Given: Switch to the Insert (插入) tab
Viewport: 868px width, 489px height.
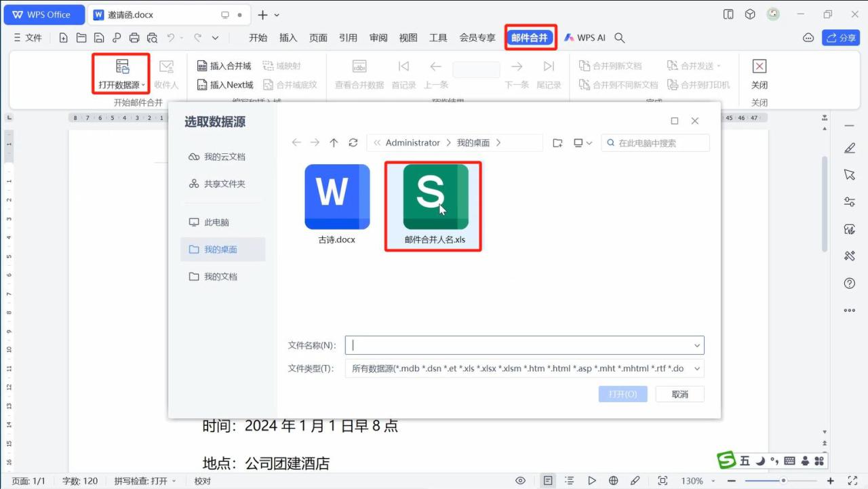Looking at the screenshot, I should click(x=288, y=38).
